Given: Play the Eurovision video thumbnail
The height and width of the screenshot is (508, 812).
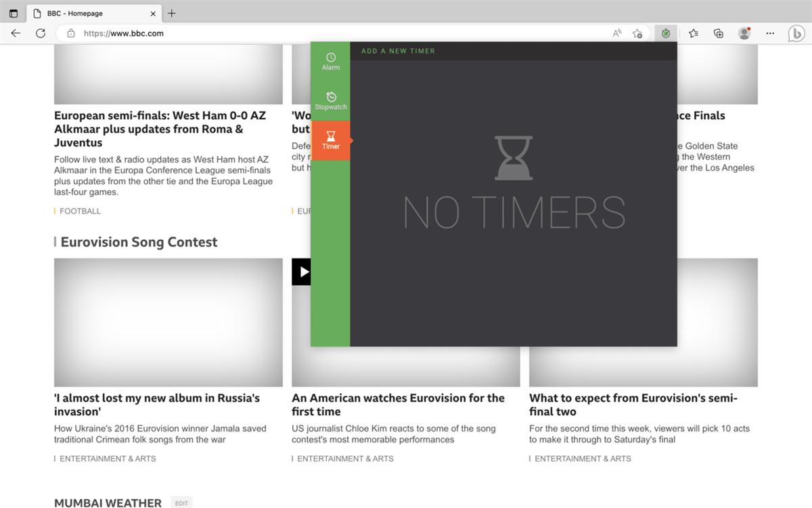Looking at the screenshot, I should coord(303,272).
